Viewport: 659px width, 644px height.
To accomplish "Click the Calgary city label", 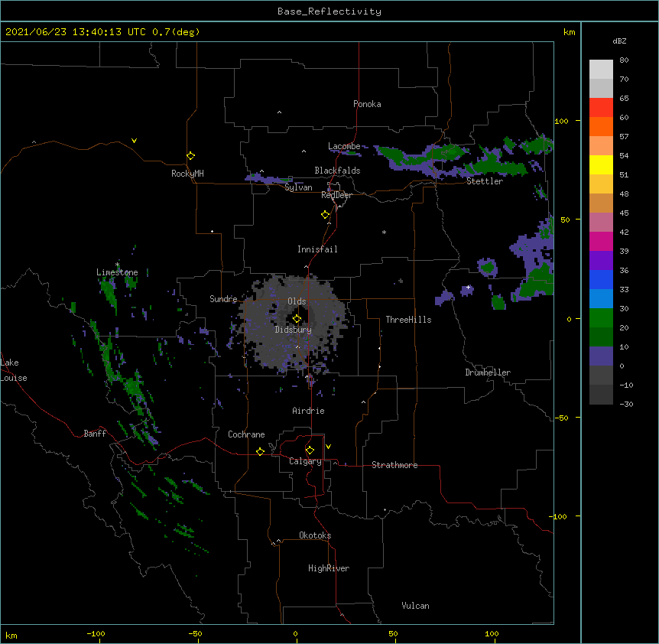I will (x=305, y=461).
